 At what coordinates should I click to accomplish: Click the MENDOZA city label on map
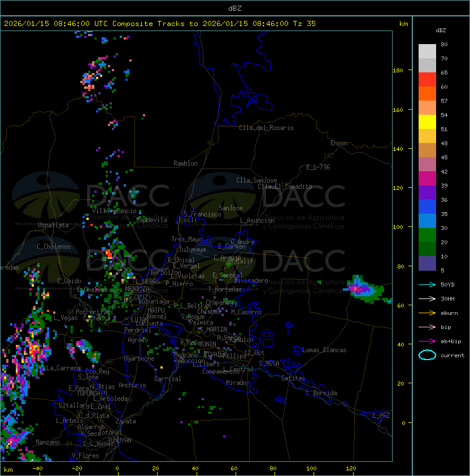[137, 289]
